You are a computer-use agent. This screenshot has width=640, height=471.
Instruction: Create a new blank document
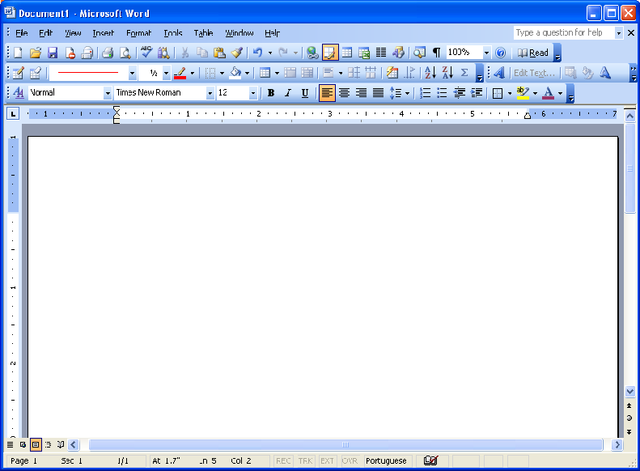tap(18, 53)
